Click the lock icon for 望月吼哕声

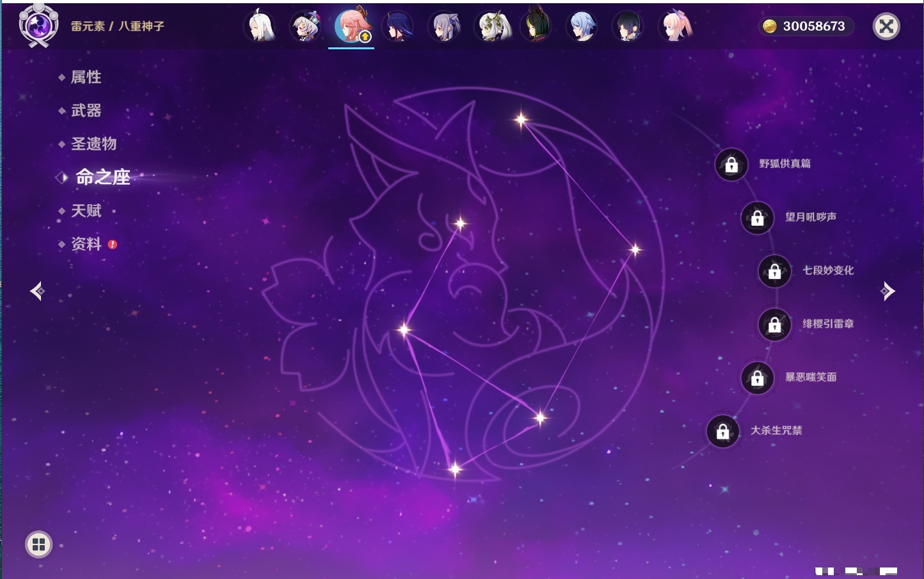pos(758,218)
